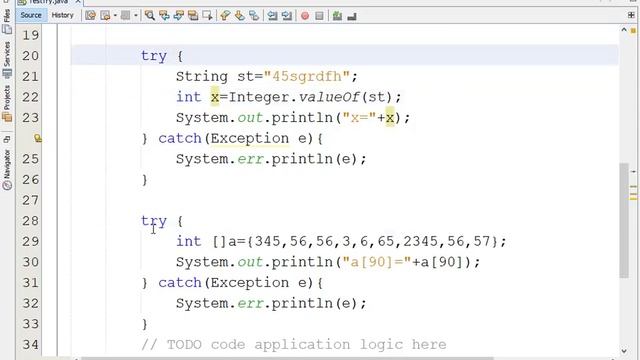Open the Back navigation dropdown arrow
This screenshot has width=640, height=360.
tap(115, 16)
